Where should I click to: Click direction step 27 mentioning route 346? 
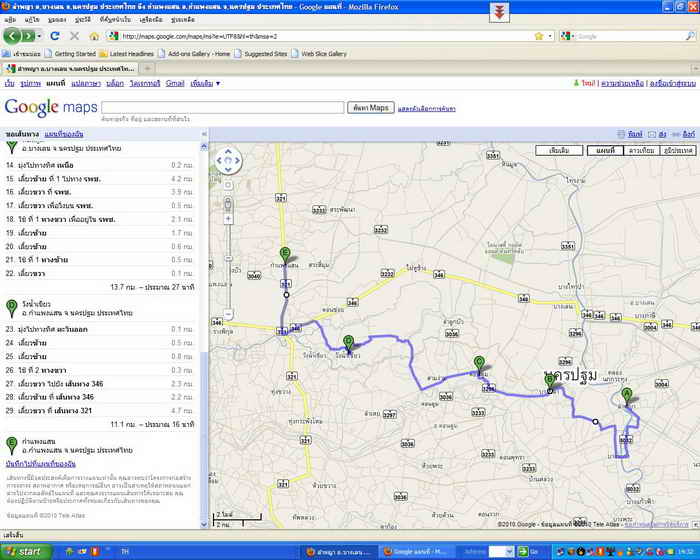coord(99,384)
